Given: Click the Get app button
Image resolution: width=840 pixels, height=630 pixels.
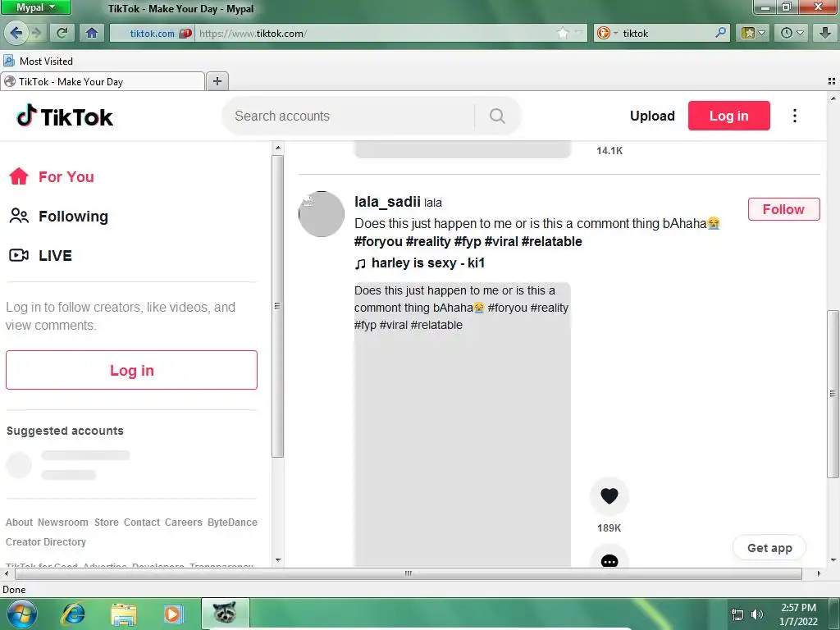Looking at the screenshot, I should pos(769,547).
